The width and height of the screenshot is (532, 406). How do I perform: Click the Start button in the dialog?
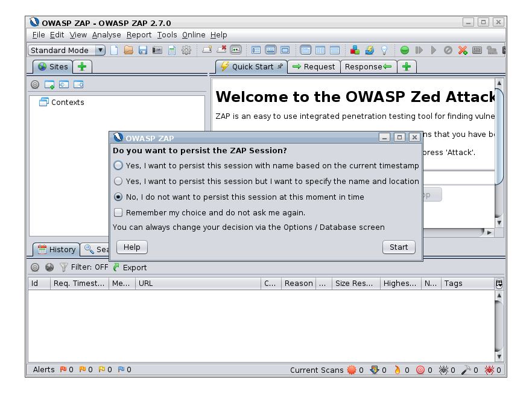399,247
